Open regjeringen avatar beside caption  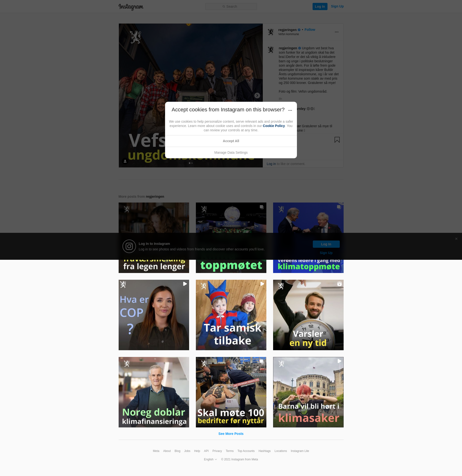click(271, 50)
